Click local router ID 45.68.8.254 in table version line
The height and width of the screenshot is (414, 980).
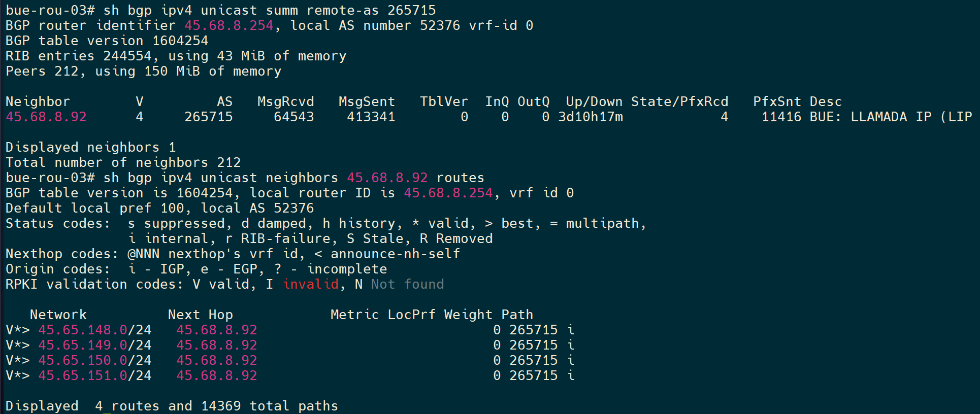[448, 193]
